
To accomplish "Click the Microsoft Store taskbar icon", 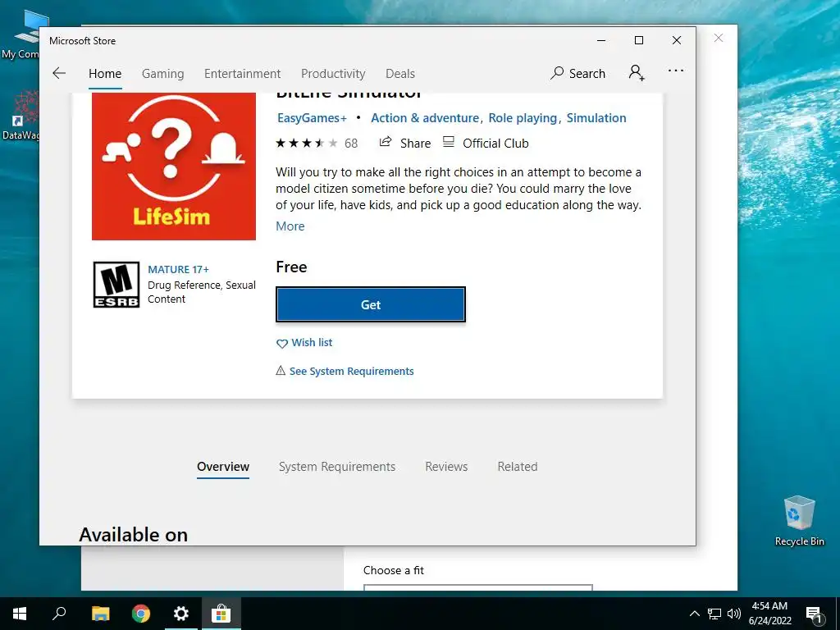I will [x=221, y=614].
